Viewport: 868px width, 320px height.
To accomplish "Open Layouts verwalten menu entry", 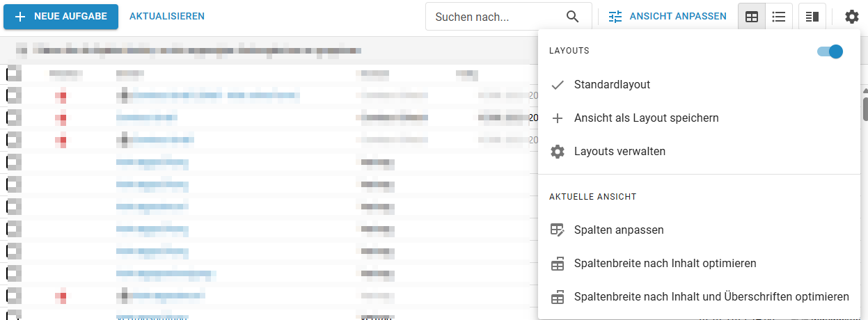I will pos(620,152).
